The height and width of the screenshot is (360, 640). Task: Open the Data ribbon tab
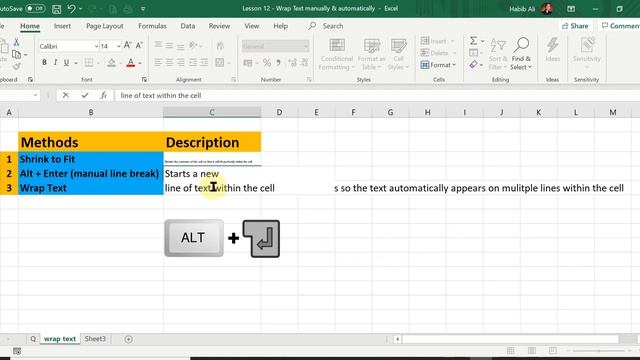tap(187, 26)
